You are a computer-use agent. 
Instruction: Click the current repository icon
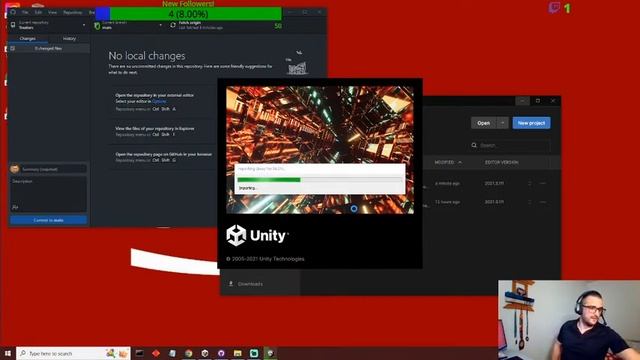click(x=13, y=25)
